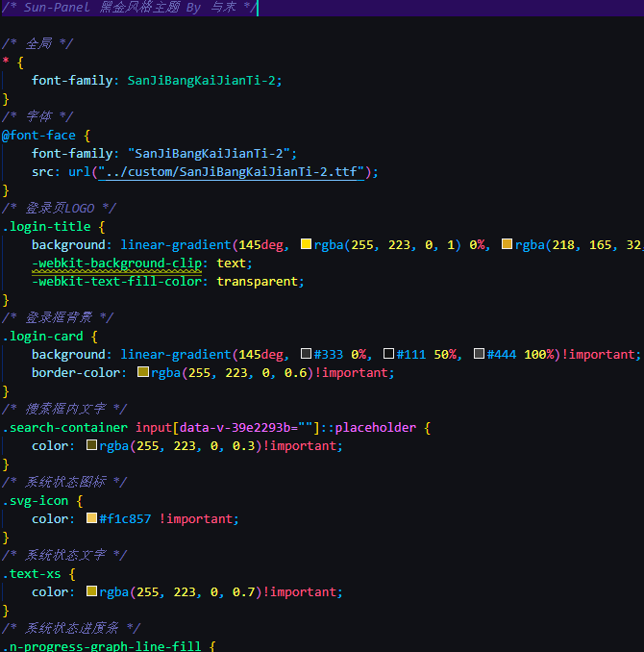The width and height of the screenshot is (644, 652).
Task: Click the .text-xs selector
Action: 31,574
